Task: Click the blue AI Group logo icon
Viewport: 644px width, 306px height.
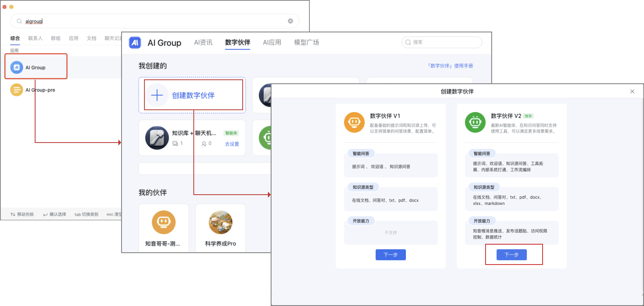Action: tap(135, 43)
